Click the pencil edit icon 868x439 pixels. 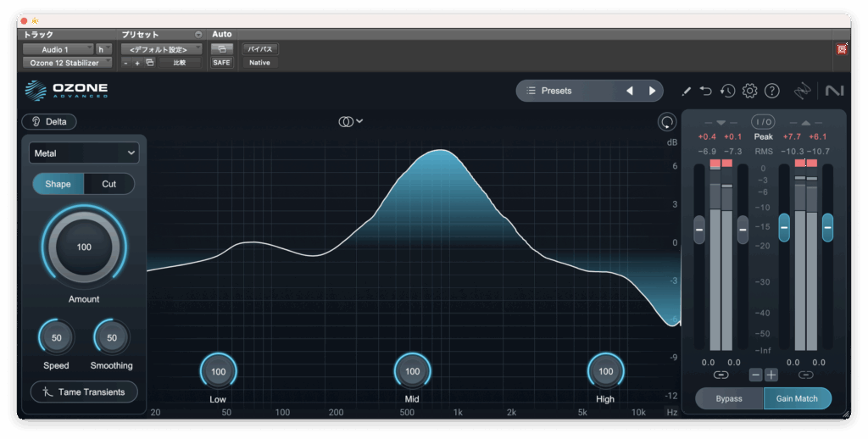(686, 91)
